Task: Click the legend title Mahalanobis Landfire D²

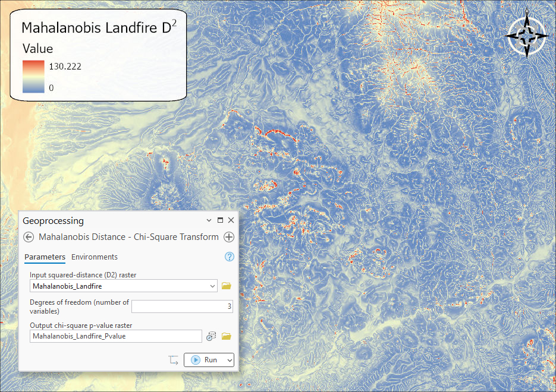Action: pos(99,27)
